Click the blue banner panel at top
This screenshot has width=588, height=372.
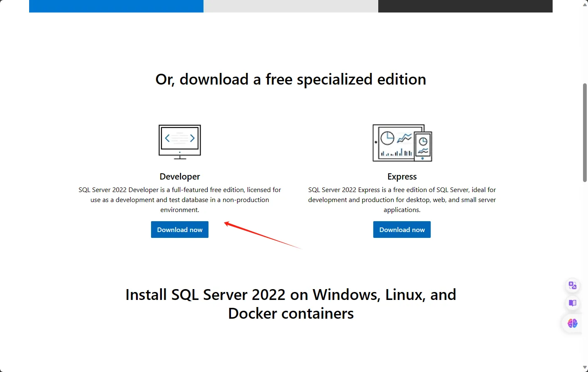tap(116, 6)
